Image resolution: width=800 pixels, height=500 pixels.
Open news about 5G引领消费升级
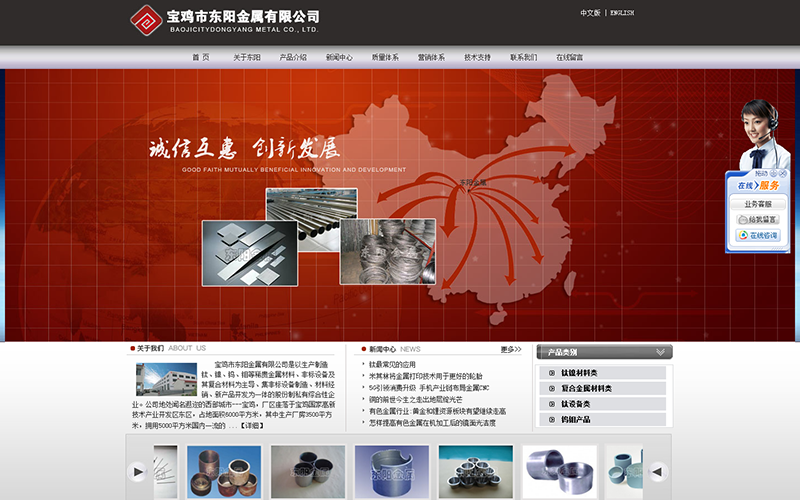(429, 388)
